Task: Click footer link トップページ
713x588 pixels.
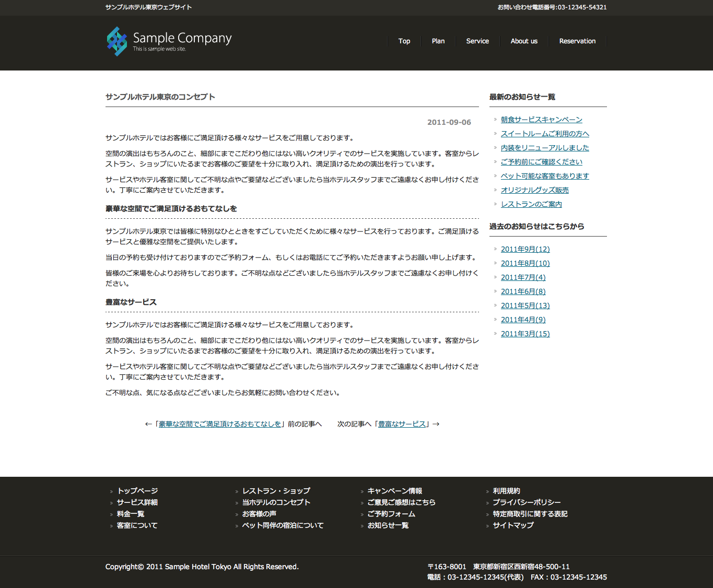Action: (137, 491)
